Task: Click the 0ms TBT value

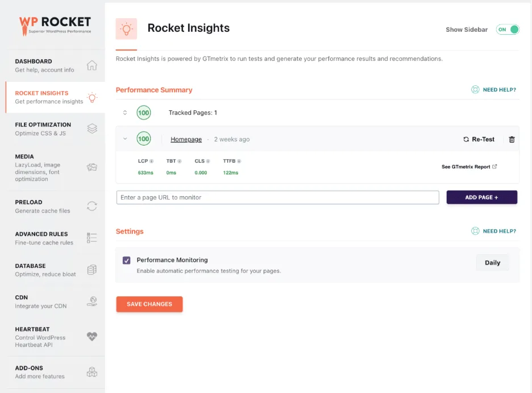Action: [171, 173]
